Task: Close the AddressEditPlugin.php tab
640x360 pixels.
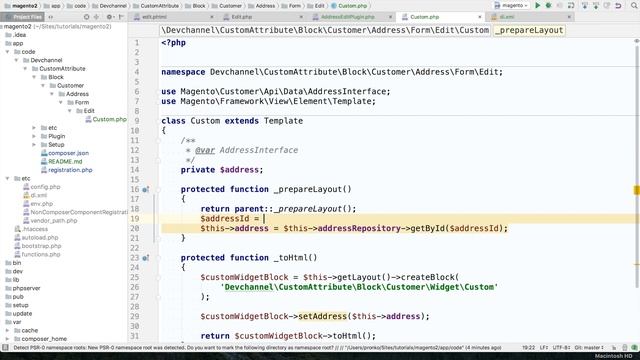Action: [390, 17]
